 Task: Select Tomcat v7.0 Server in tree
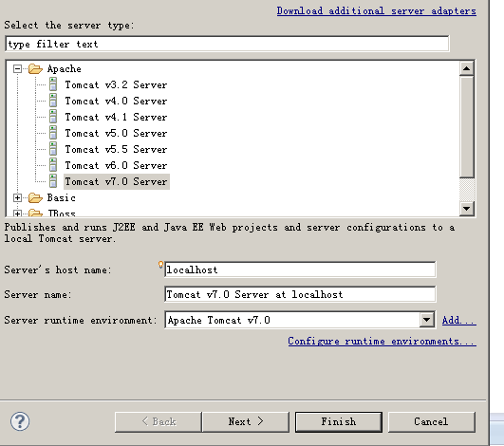[117, 181]
